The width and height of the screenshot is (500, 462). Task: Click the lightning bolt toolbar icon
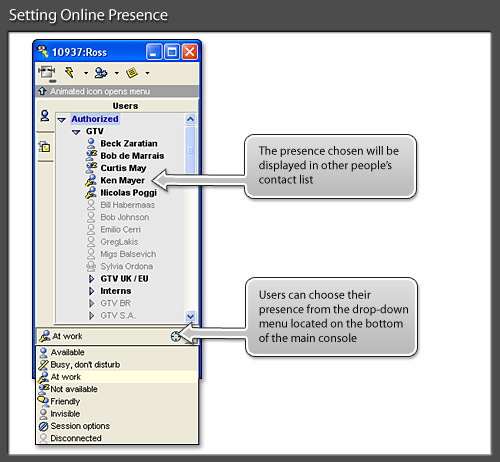[x=69, y=72]
